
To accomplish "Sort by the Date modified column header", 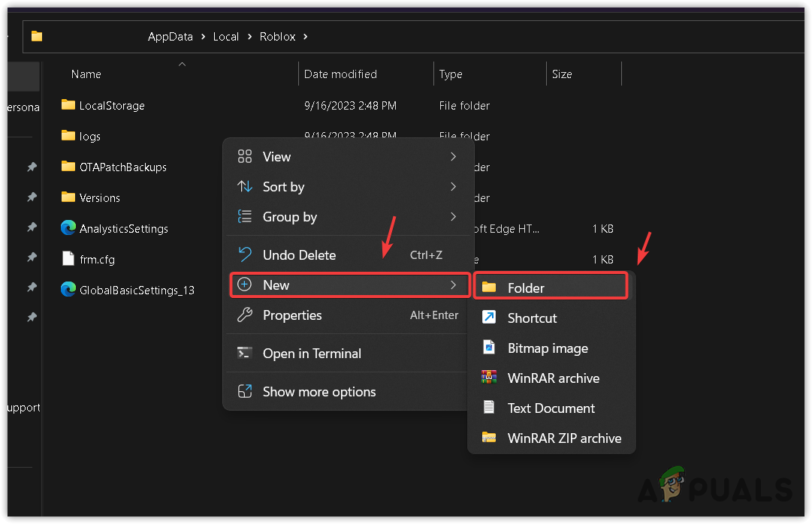I will pos(340,74).
